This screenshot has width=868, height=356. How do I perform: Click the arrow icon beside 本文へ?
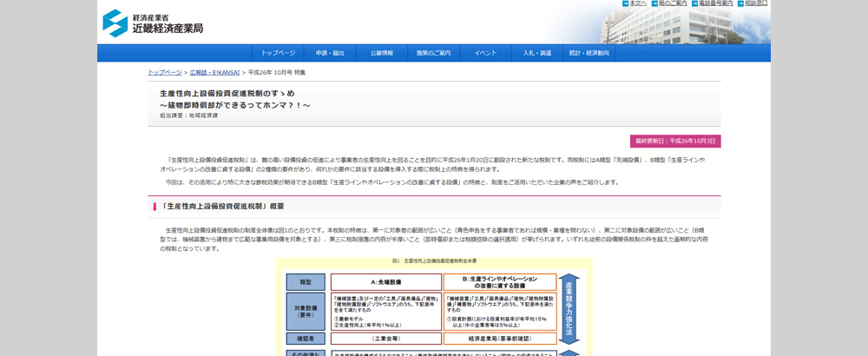[x=625, y=3]
